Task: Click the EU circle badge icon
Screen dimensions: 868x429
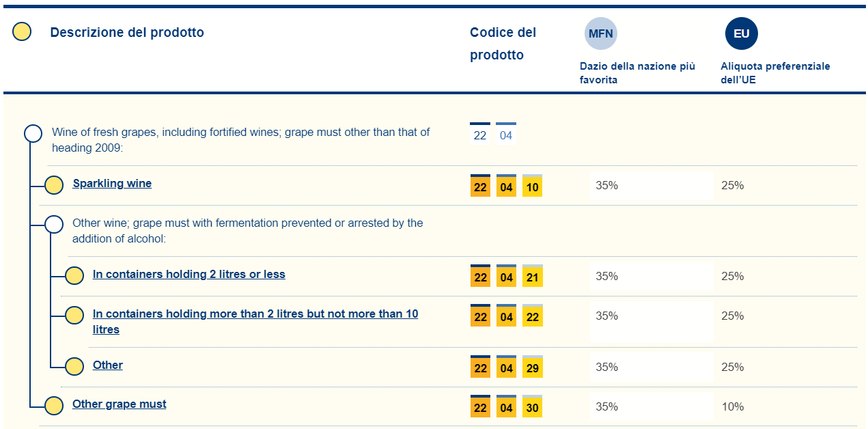Action: 741,33
